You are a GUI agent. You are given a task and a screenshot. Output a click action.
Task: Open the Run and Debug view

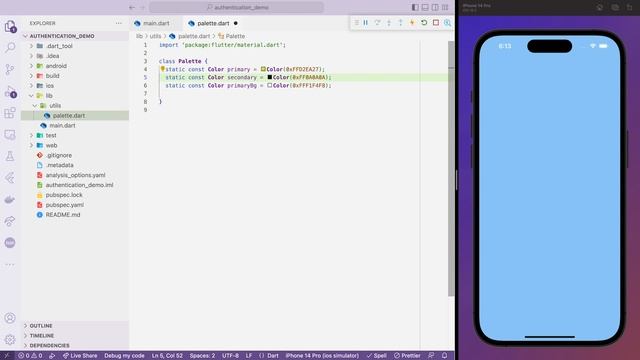tap(10, 92)
